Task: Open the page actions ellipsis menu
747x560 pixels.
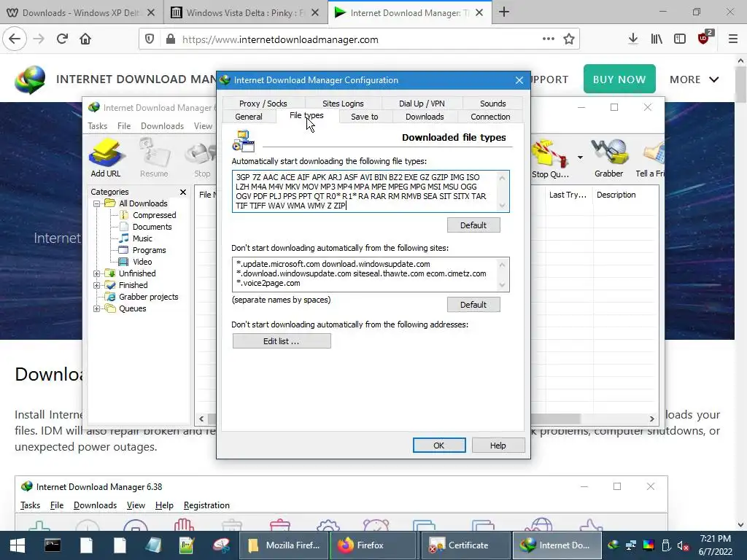Action: [549, 39]
